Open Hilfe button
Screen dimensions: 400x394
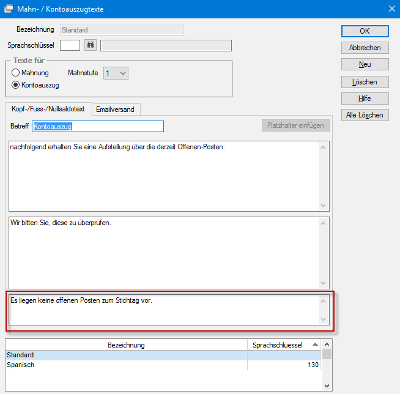[x=365, y=98]
